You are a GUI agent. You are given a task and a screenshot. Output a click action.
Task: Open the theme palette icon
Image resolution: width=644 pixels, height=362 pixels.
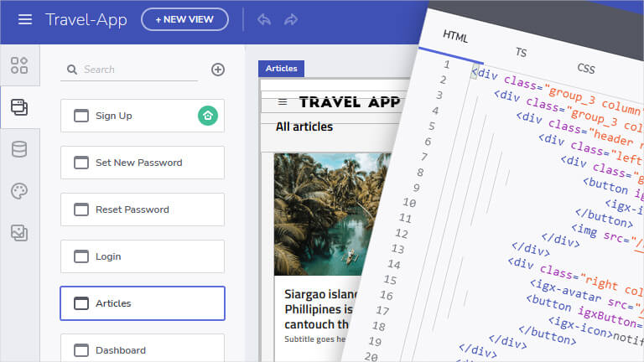[18, 191]
